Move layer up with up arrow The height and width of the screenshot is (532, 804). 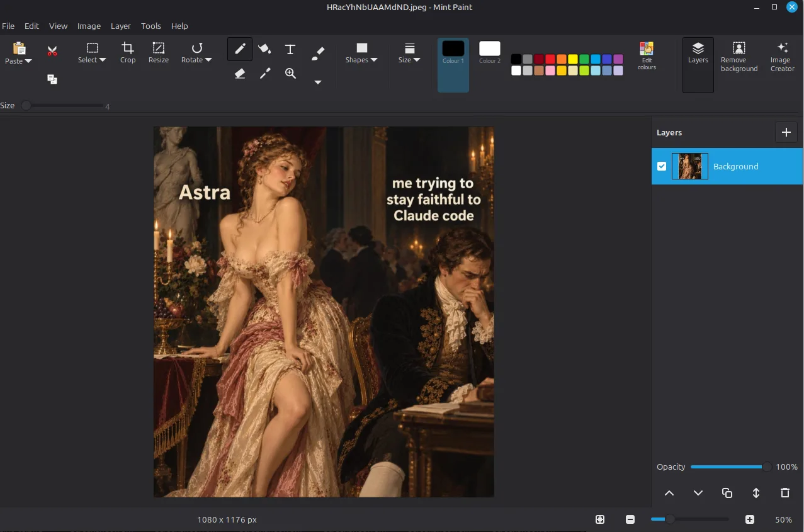(x=669, y=493)
